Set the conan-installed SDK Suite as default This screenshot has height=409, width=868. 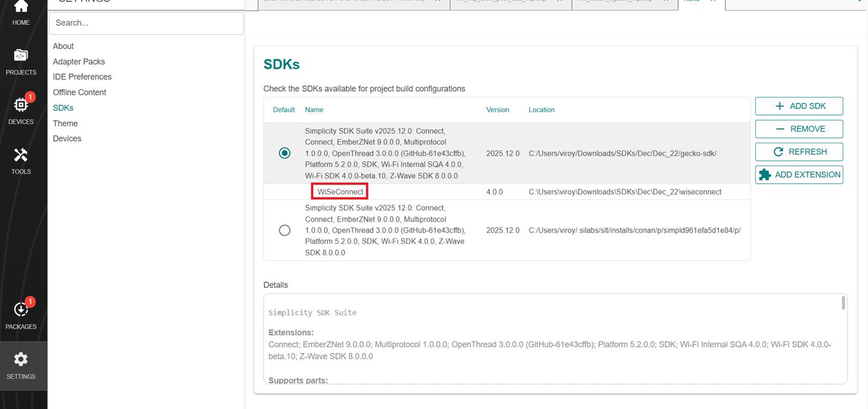click(x=285, y=230)
